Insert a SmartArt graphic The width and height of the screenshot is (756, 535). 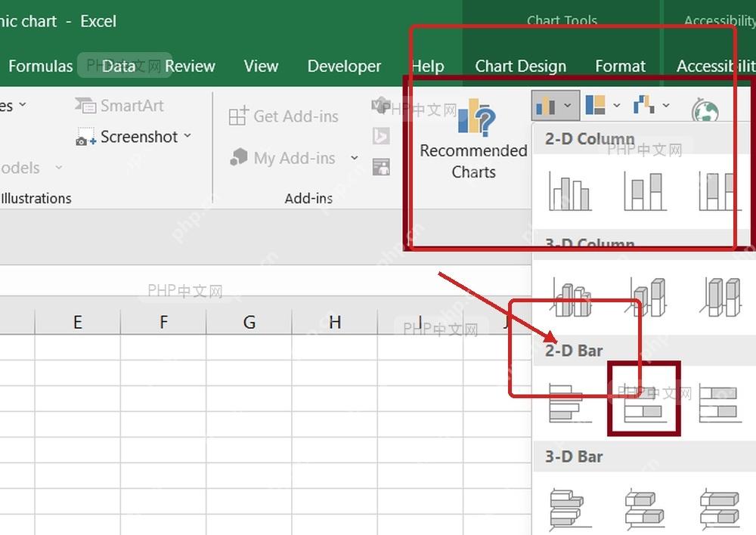point(119,106)
